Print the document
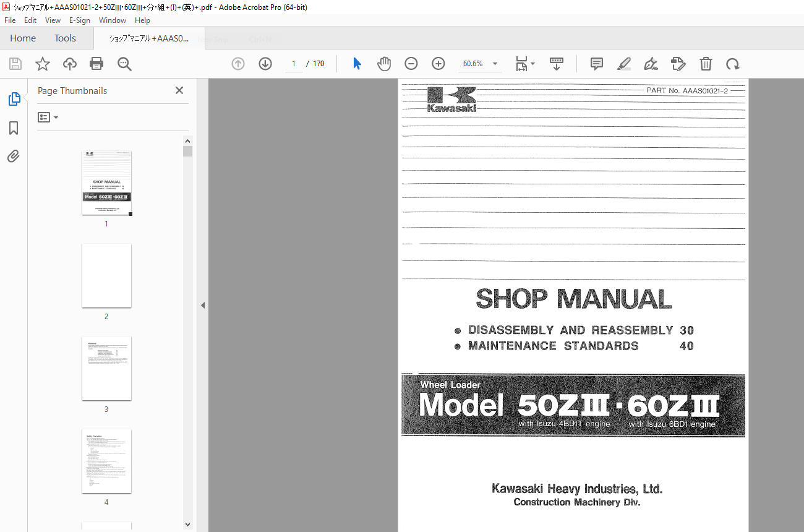Image resolution: width=804 pixels, height=532 pixels. [x=96, y=64]
